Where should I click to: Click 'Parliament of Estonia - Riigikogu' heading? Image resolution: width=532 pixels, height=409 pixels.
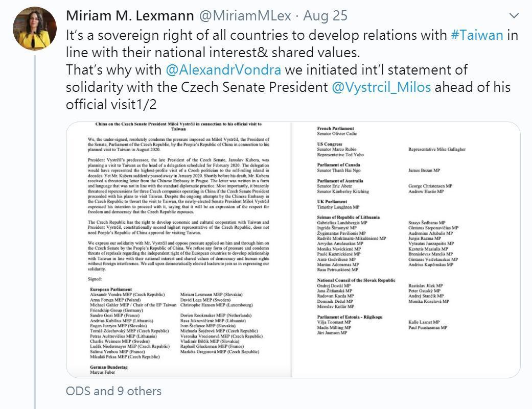(350, 317)
